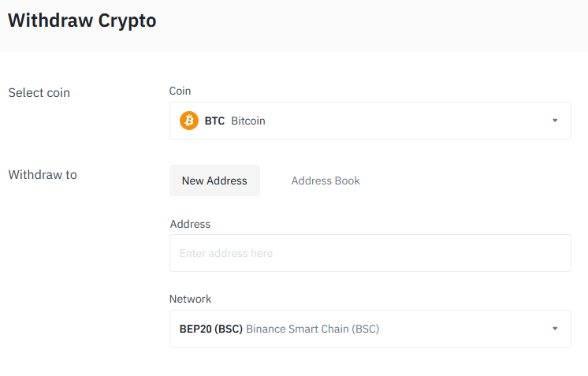Screen dimensions: 588x376
Task: Click blank space in the address input box
Action: pyautogui.click(x=420, y=253)
